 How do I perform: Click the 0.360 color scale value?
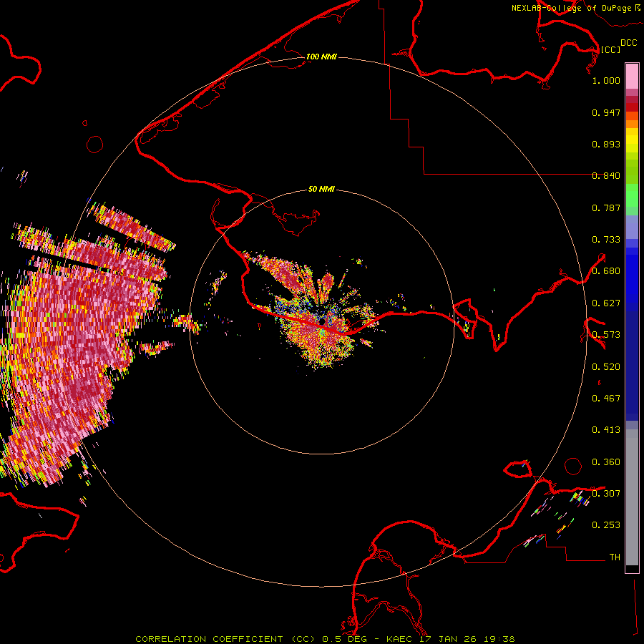pyautogui.click(x=606, y=462)
